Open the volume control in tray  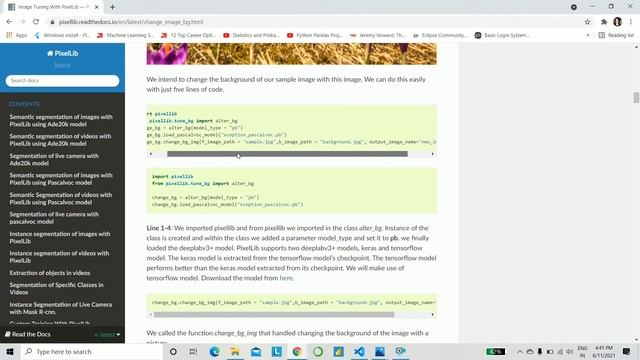pyautogui.click(x=569, y=352)
